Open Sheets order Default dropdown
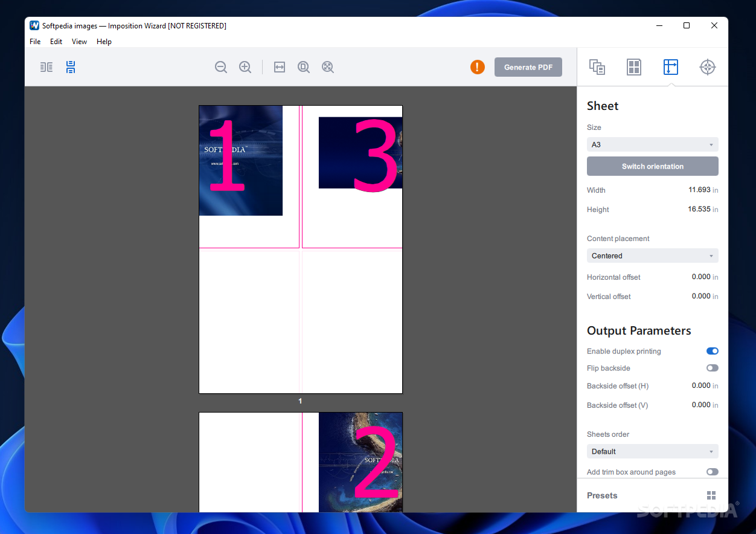756x534 pixels. pyautogui.click(x=653, y=451)
